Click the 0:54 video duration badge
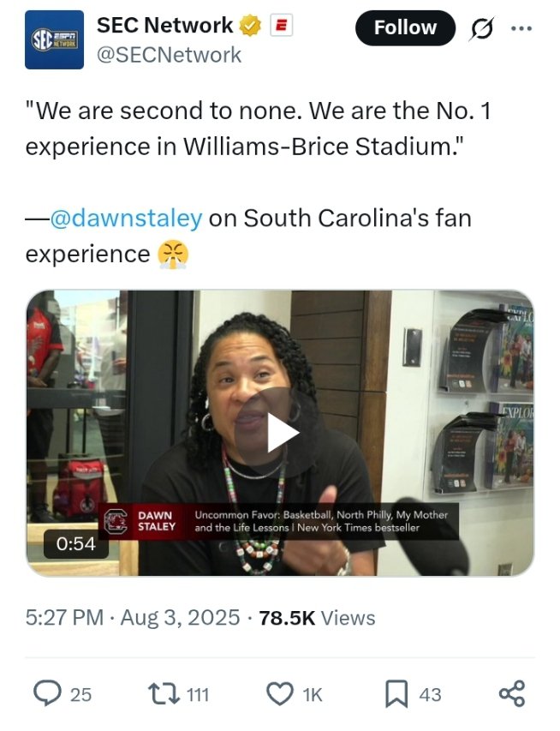This screenshot has width=560, height=731. (x=76, y=543)
